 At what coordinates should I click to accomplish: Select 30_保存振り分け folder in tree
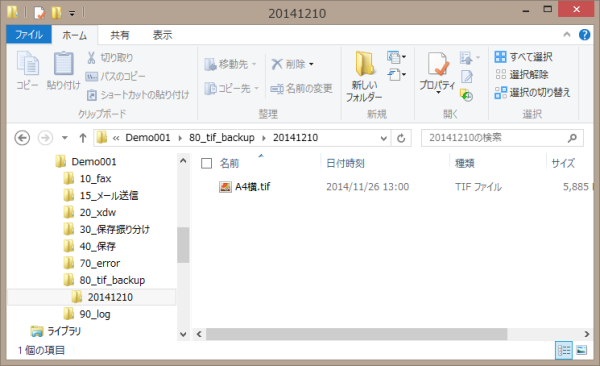[107, 229]
